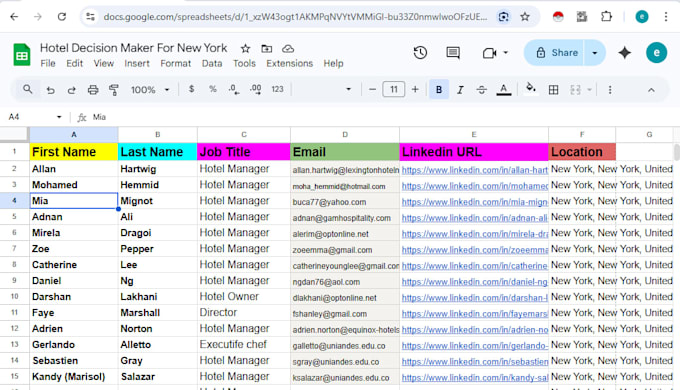
Task: Open the fill color picker
Action: [x=530, y=88]
